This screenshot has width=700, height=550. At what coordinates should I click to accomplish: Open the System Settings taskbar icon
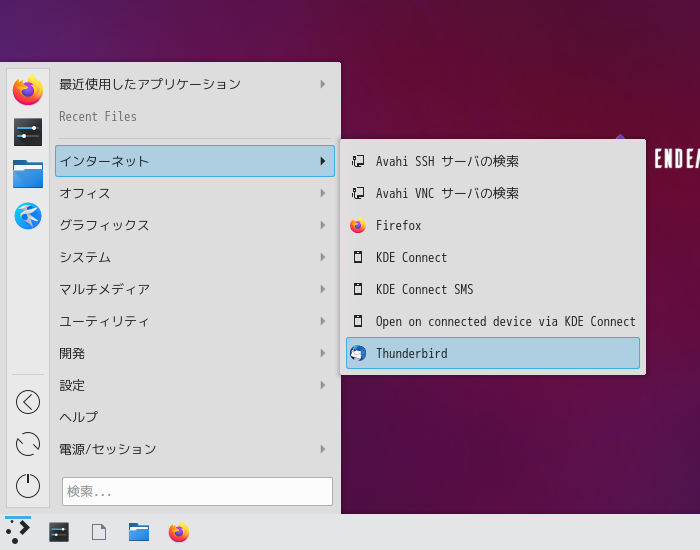click(x=59, y=532)
